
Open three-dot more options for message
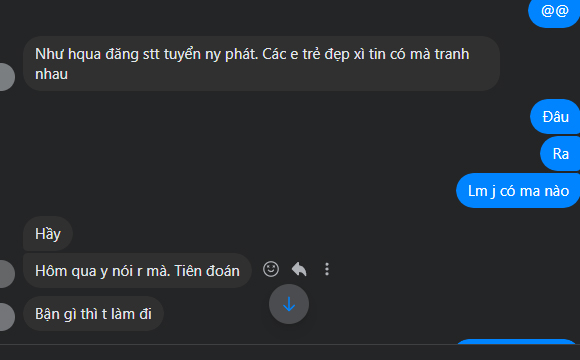click(327, 269)
